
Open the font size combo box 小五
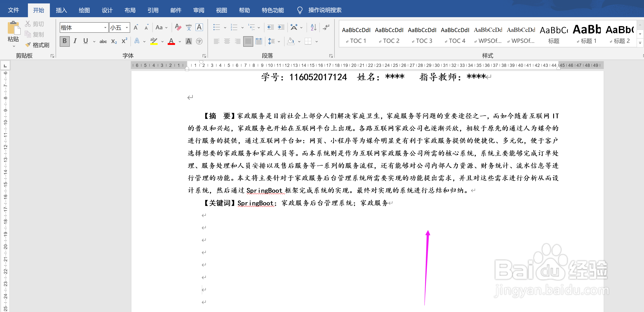119,27
